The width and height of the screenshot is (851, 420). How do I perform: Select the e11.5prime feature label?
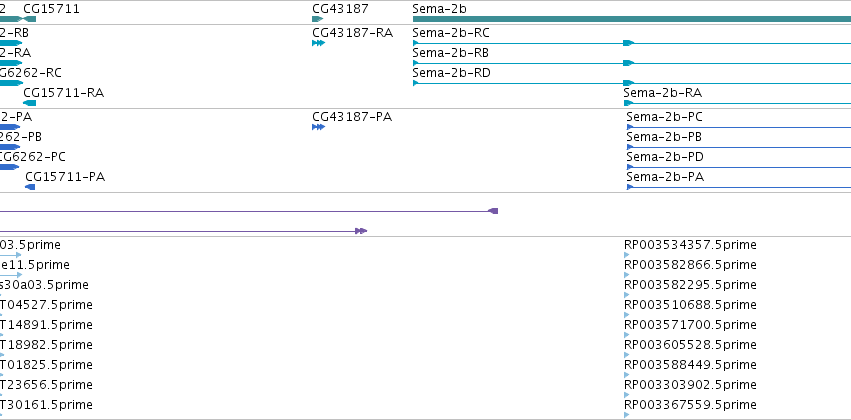pyautogui.click(x=35, y=265)
